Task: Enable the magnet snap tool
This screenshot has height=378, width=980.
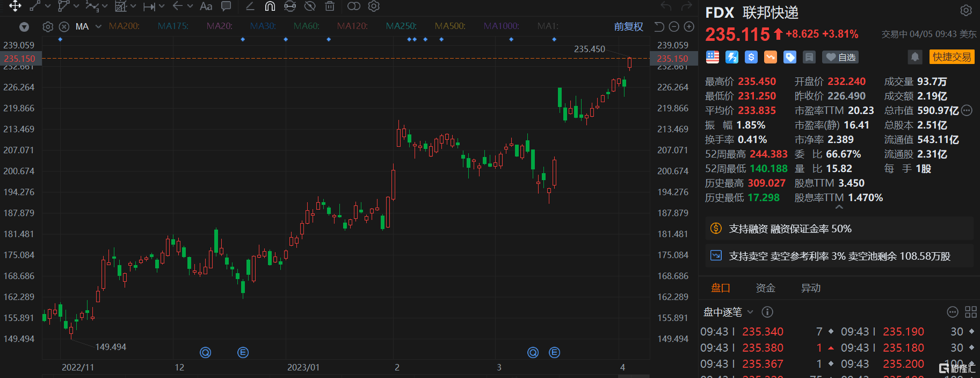Action: point(270,6)
